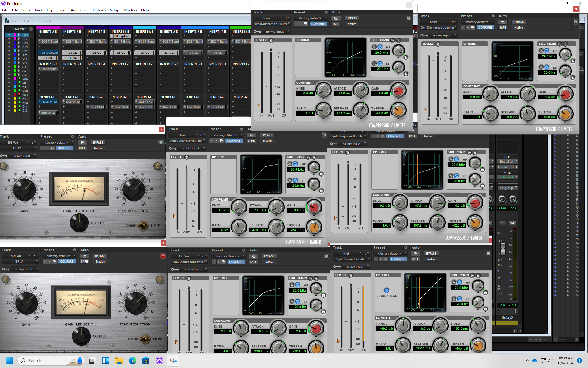Click BYPASS on the Kick Expander/Gate plugin
The height and width of the screenshot is (368, 588).
coord(431,254)
